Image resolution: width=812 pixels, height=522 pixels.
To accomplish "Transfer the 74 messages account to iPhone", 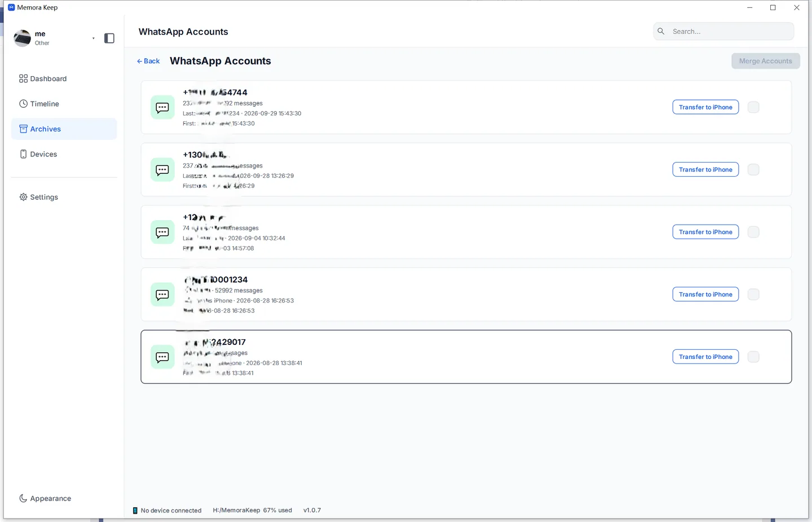I will coord(705,232).
